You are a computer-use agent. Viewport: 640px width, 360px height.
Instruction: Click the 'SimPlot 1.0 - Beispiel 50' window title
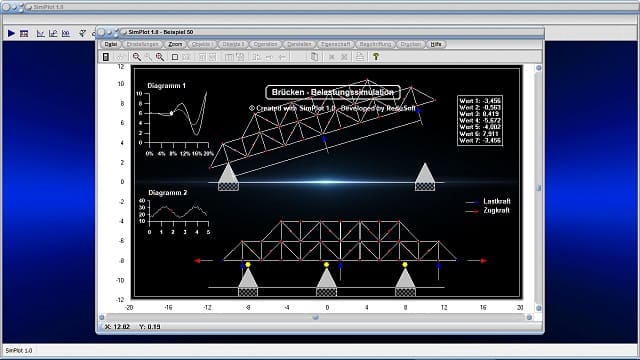pos(161,32)
